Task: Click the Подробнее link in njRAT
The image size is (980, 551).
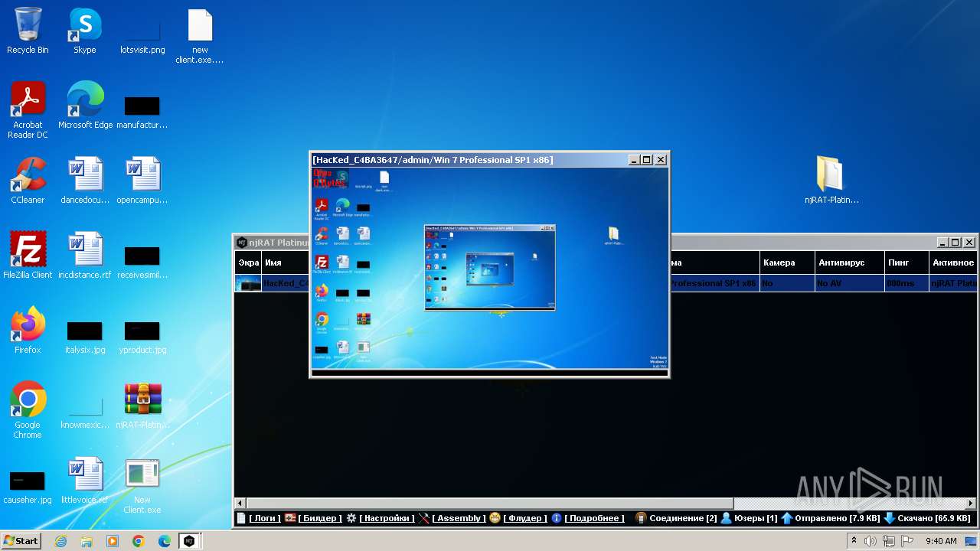Action: click(594, 518)
